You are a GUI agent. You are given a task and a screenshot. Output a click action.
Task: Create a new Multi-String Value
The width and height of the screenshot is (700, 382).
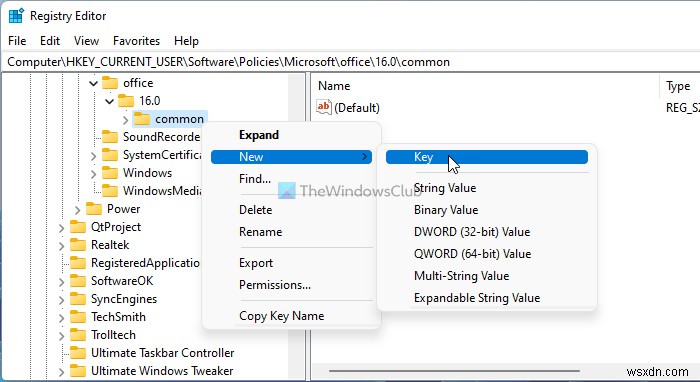tap(462, 276)
